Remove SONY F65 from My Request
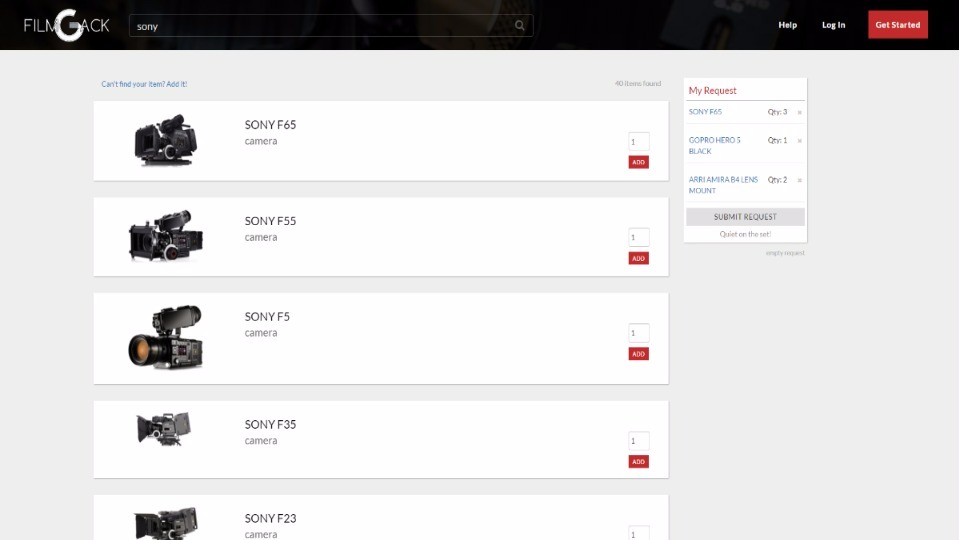This screenshot has height=540, width=960. coord(800,113)
